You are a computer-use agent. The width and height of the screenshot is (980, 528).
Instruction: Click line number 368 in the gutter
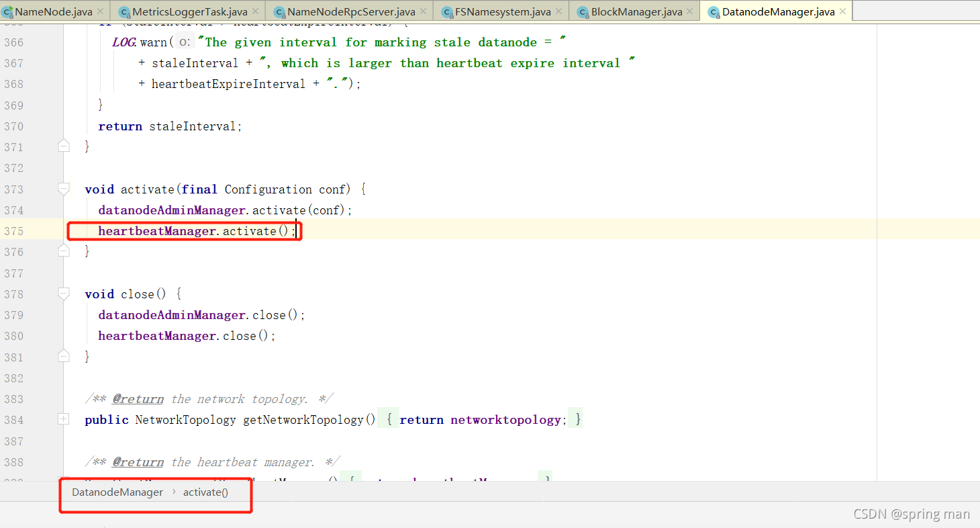pos(13,84)
